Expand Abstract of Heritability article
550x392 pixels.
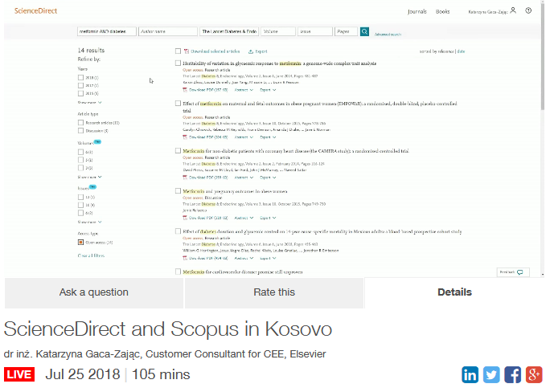tap(244, 90)
